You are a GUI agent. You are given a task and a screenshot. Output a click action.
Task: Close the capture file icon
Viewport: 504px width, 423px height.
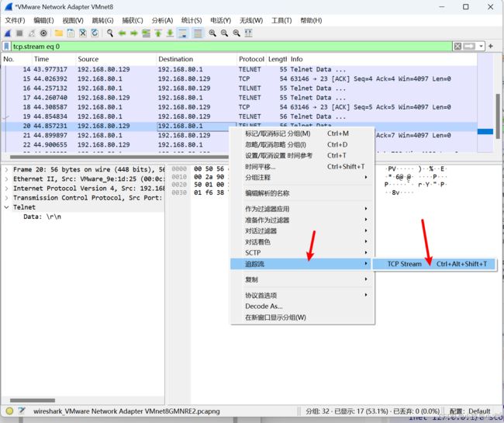point(83,33)
